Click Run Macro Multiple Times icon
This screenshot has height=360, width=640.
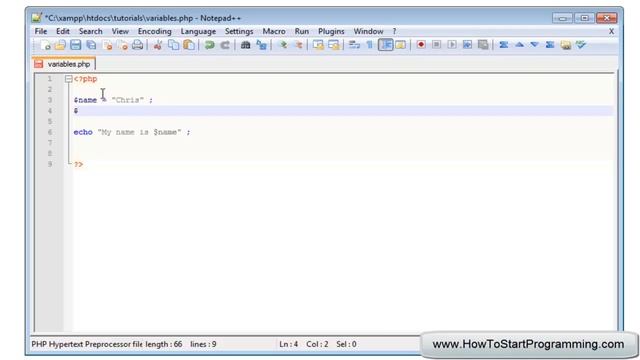[x=467, y=45]
